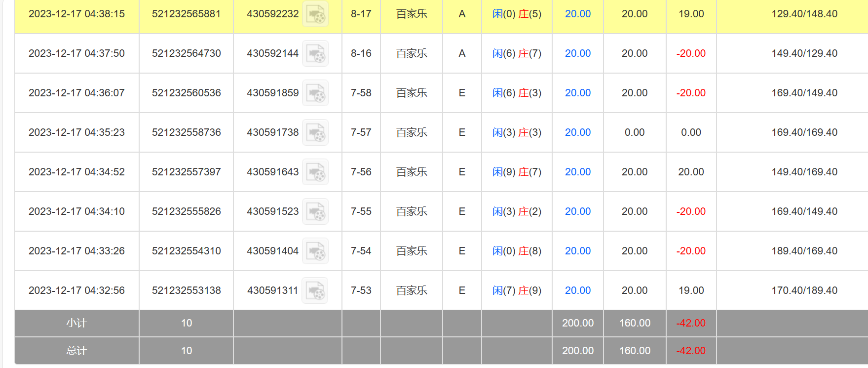This screenshot has height=368, width=868.
Task: Click game number 430591311
Action: point(273,290)
